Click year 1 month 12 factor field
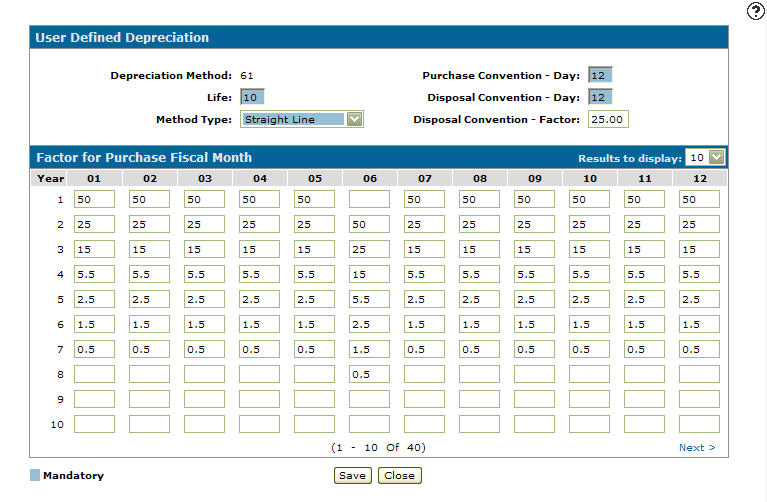The width and height of the screenshot is (767, 502). (x=699, y=199)
